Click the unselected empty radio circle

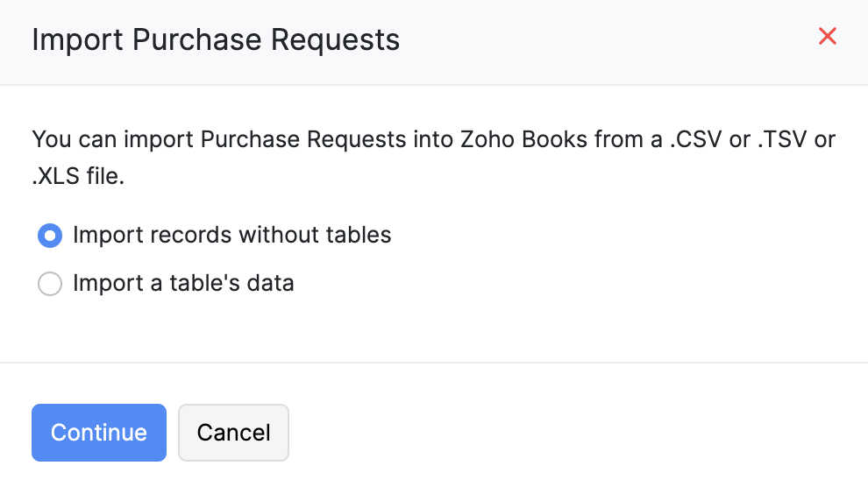[50, 284]
